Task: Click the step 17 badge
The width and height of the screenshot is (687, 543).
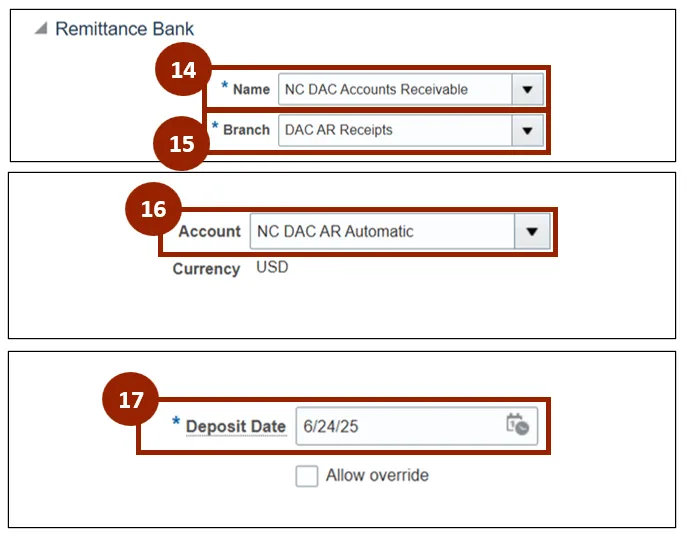Action: point(132,400)
